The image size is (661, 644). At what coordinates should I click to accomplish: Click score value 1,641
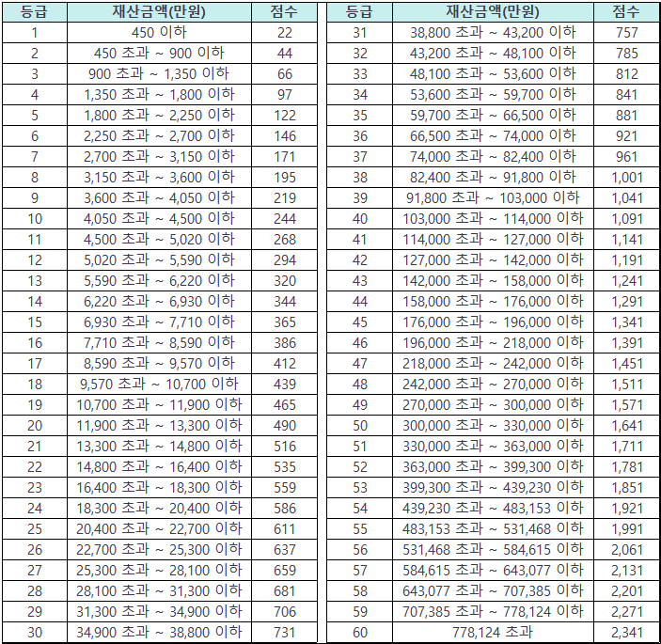627,425
